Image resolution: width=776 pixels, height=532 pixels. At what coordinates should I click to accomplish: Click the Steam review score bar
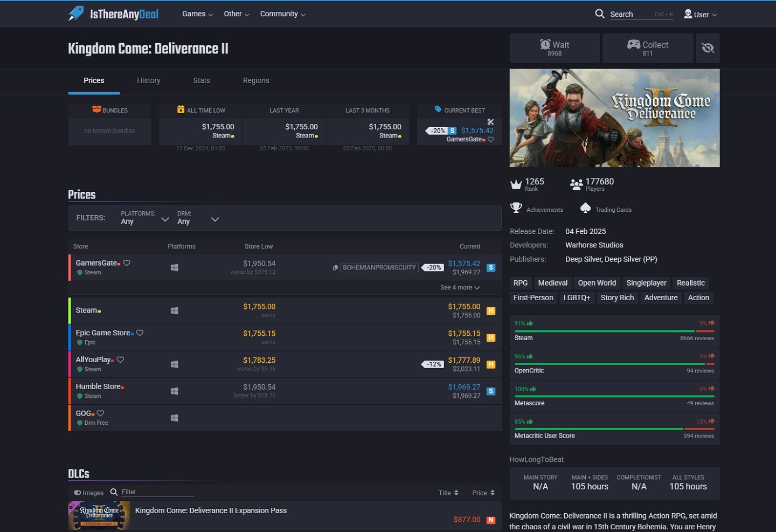(x=614, y=331)
